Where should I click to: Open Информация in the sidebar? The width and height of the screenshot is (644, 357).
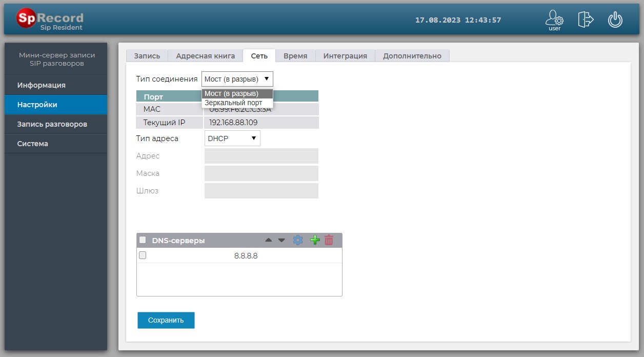[56, 85]
